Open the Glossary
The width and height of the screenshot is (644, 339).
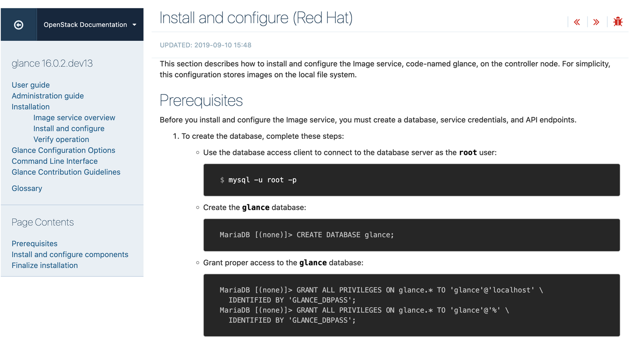(x=27, y=188)
